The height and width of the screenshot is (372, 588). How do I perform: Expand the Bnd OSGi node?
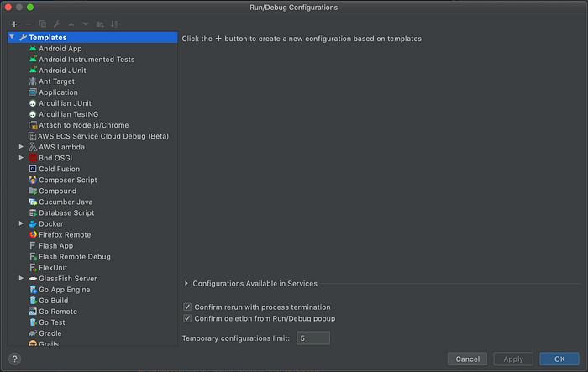pyautogui.click(x=21, y=158)
